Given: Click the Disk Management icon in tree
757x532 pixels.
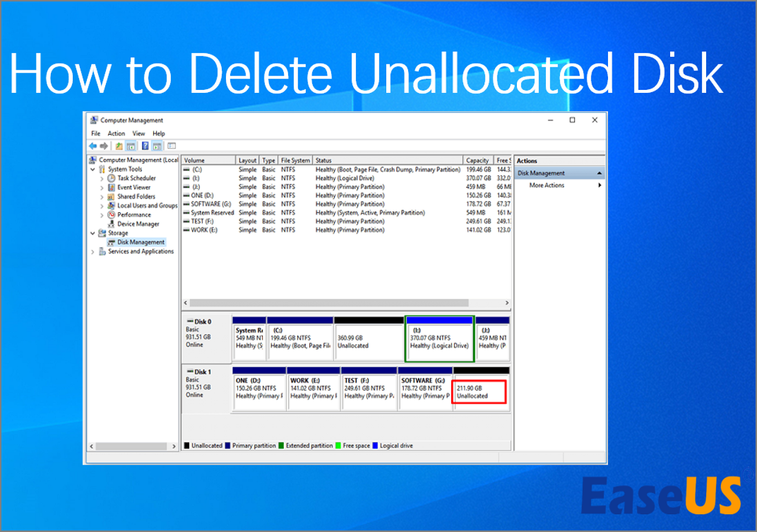Looking at the screenshot, I should (x=111, y=242).
